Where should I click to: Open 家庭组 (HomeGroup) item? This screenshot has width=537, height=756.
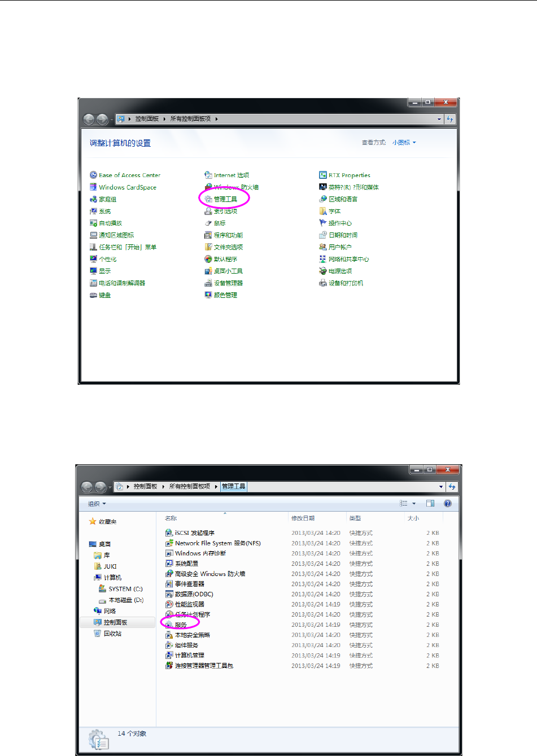point(103,199)
